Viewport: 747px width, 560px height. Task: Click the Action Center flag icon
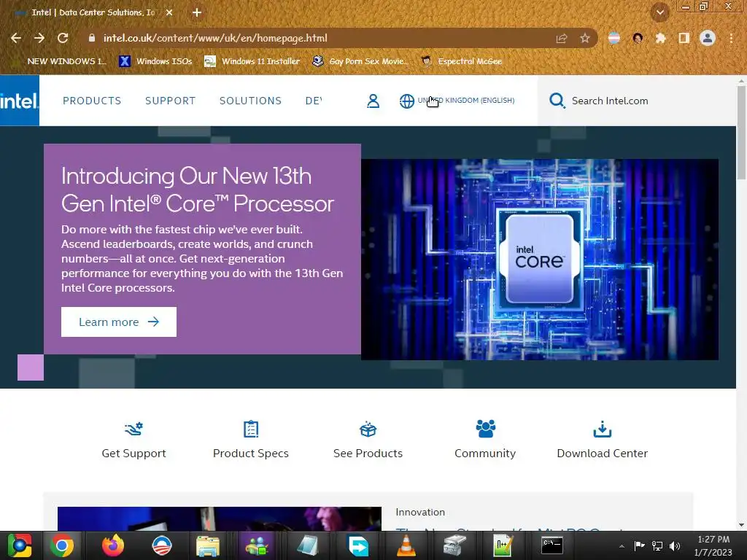coord(639,545)
